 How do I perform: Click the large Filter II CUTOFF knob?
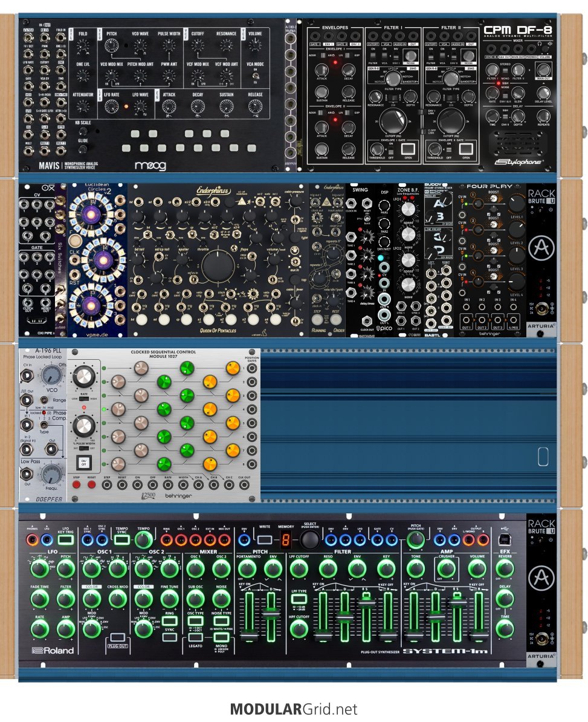click(x=450, y=121)
